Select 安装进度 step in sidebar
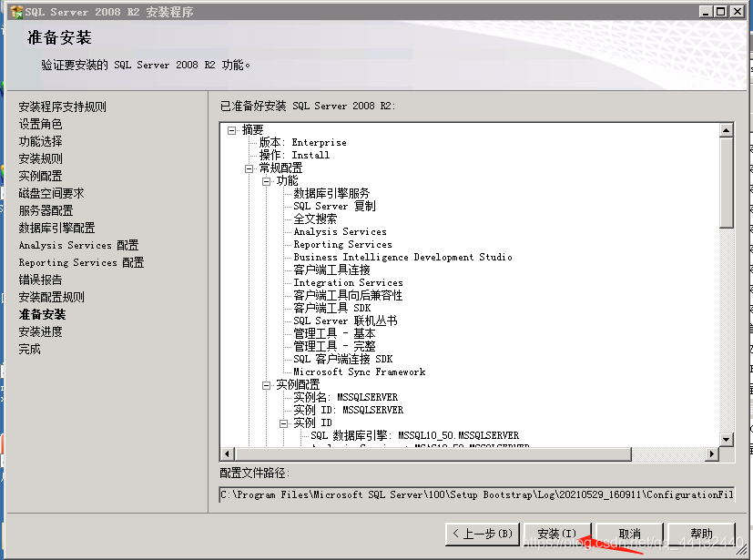753x560 pixels. [40, 331]
